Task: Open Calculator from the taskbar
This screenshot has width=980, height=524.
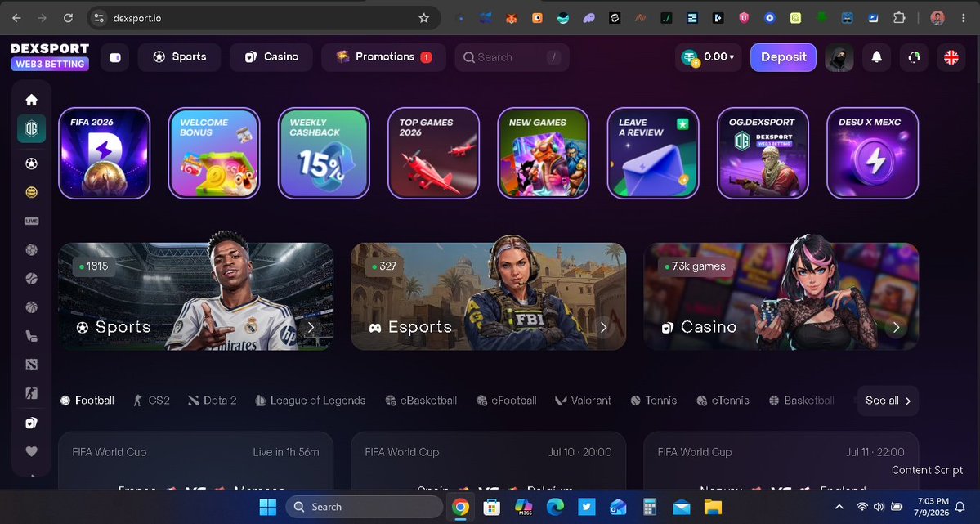Action: point(650,507)
